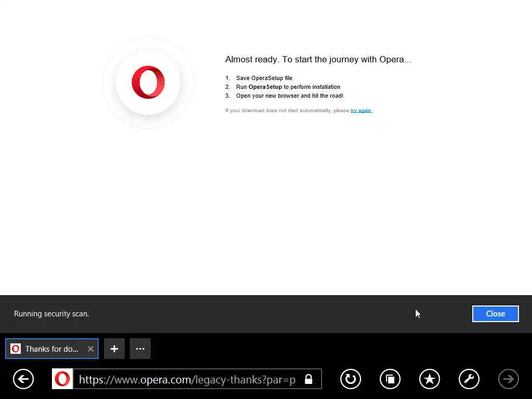Click the Opera favicon in the tab
This screenshot has width=532, height=399.
pyautogui.click(x=16, y=349)
